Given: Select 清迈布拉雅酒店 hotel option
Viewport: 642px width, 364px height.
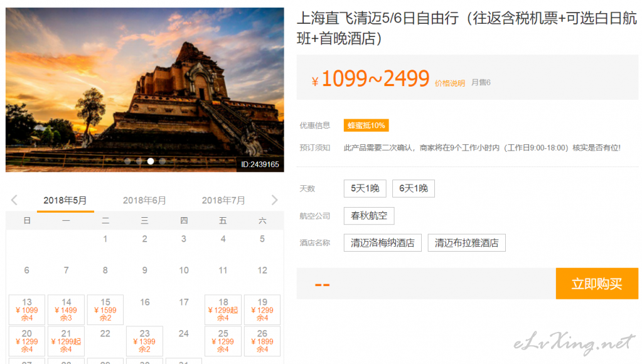Looking at the screenshot, I should point(467,243).
